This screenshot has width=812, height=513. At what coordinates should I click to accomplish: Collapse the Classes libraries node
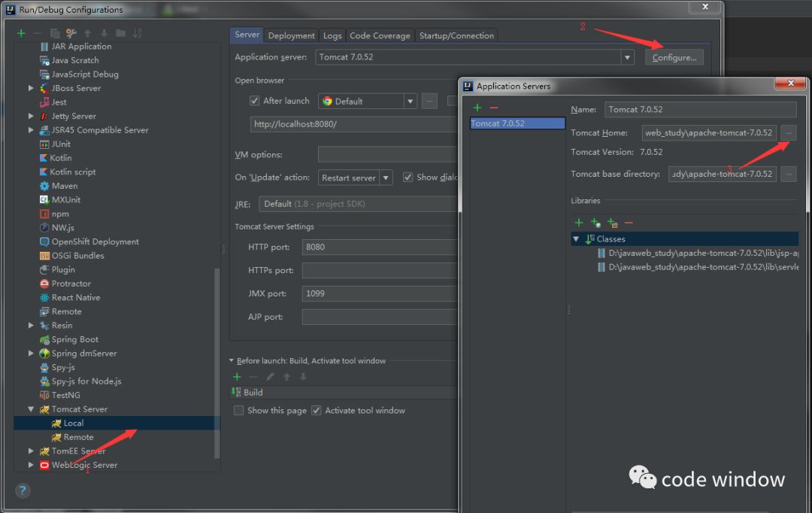point(576,239)
